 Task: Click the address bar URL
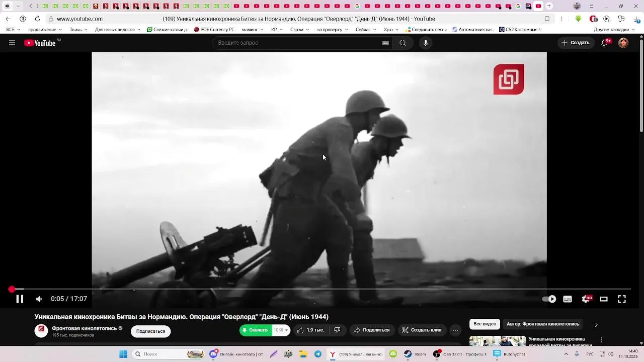pyautogui.click(x=79, y=19)
